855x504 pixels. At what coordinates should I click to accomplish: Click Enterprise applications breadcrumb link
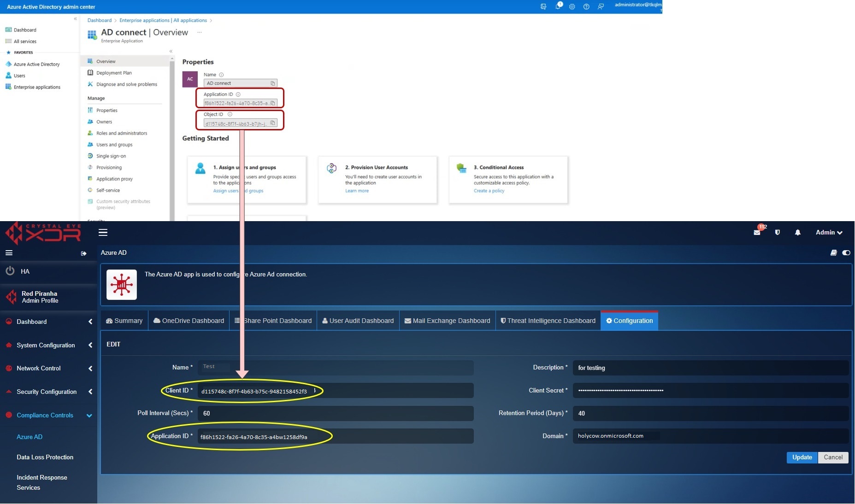click(163, 20)
